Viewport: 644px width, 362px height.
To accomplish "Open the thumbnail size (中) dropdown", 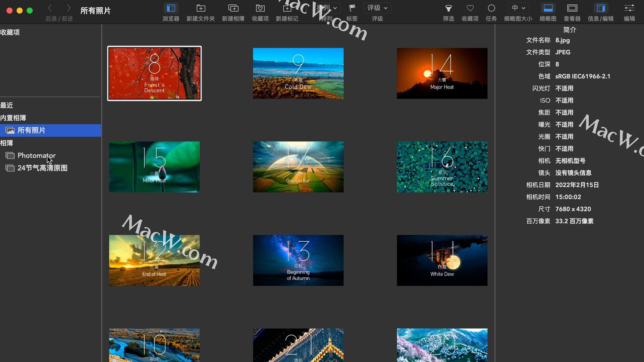I will click(x=518, y=8).
